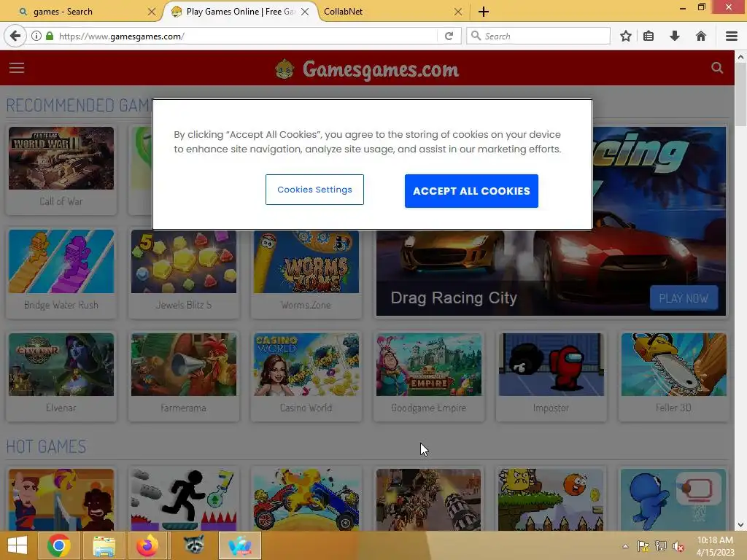The width and height of the screenshot is (747, 560).
Task: Click the HOT GAMES heading
Action: [46, 447]
